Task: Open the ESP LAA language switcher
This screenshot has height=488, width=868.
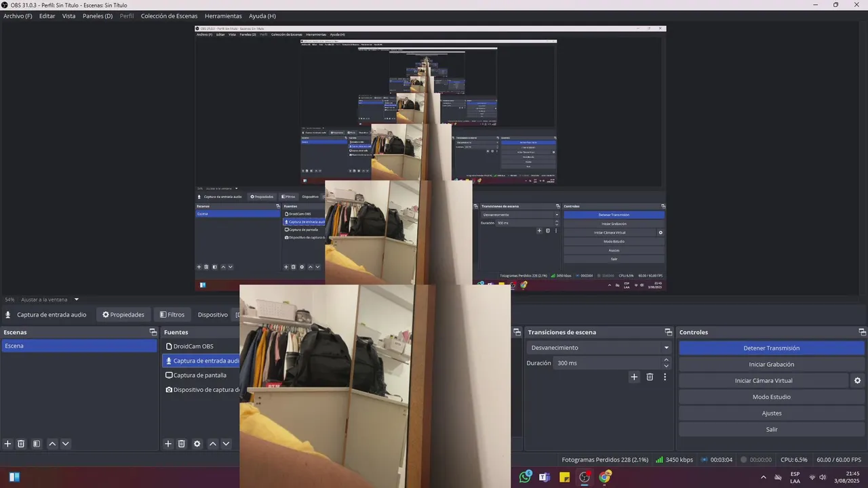Action: [x=795, y=477]
